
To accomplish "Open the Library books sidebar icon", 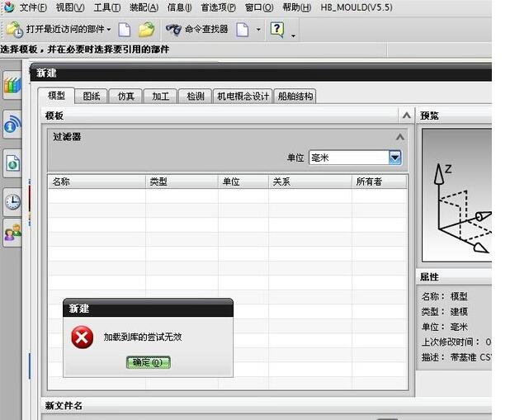I will coord(12,85).
